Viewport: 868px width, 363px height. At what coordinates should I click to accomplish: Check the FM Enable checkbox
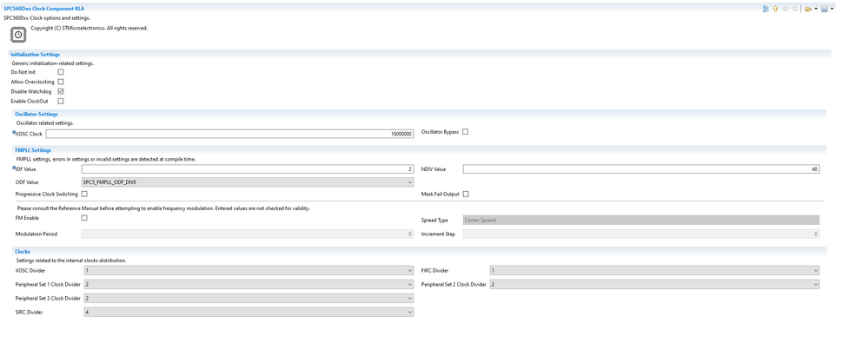[x=84, y=218]
